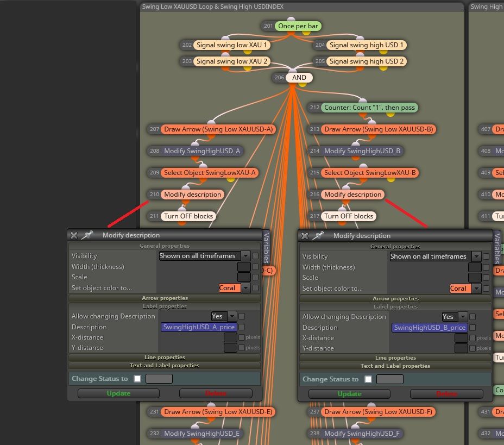
Task: Click Update in right dialog
Action: (349, 394)
